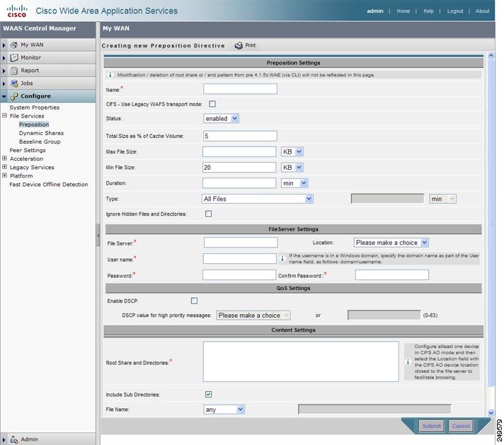Click the info icon next to User name

coord(282,258)
